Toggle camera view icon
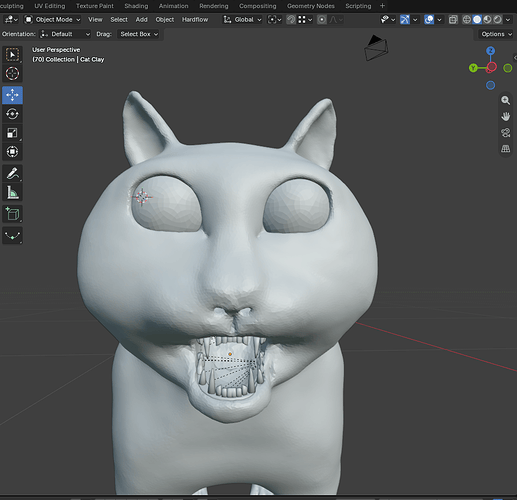 tap(505, 133)
